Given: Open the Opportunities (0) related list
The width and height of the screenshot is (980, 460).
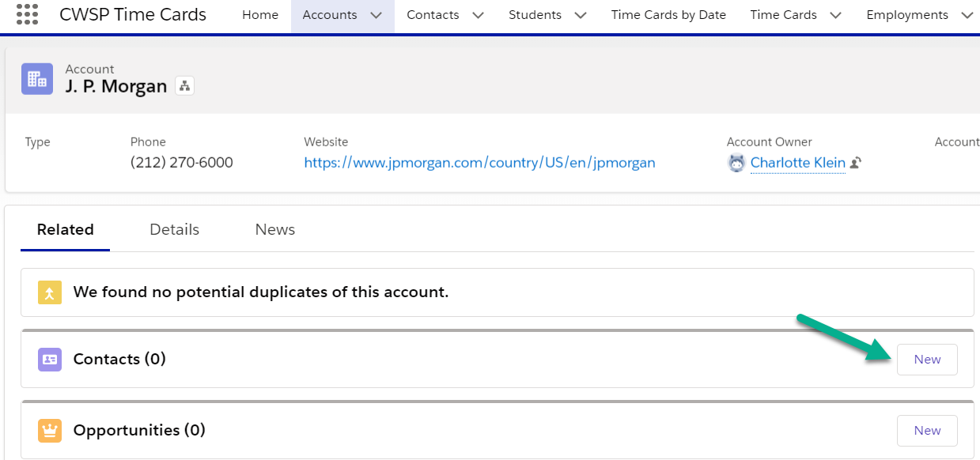Looking at the screenshot, I should point(139,431).
